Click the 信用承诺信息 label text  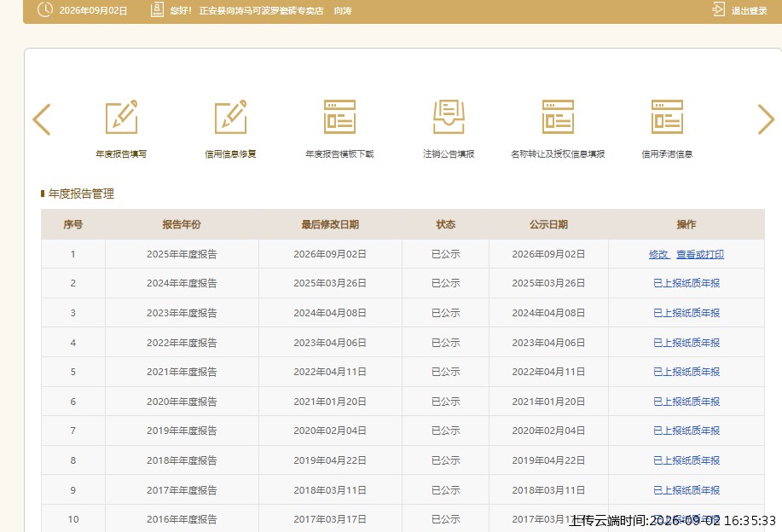(667, 154)
